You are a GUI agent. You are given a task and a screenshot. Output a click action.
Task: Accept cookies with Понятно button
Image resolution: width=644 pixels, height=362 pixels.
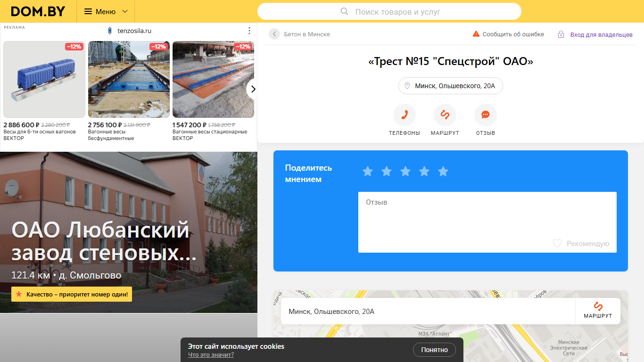point(434,350)
